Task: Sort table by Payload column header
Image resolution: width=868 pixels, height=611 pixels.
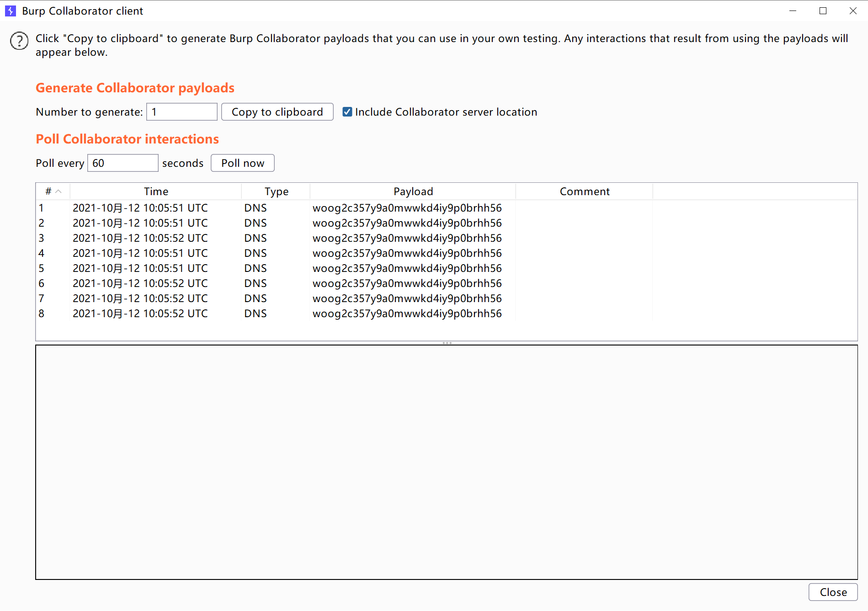Action: pos(413,191)
